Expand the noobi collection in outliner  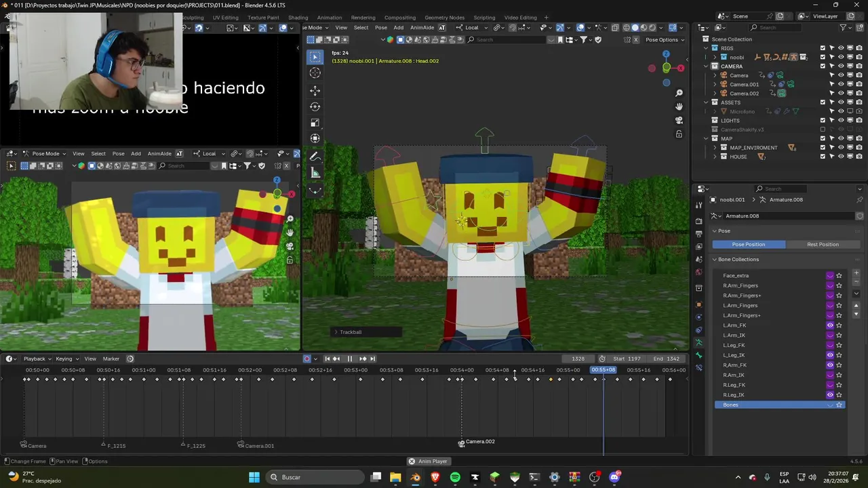715,58
